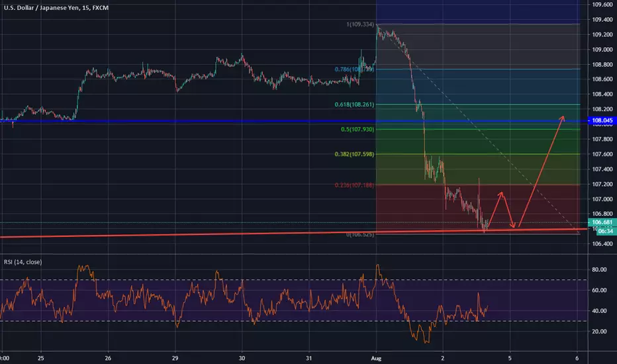Select the Fibonacci 0(106.525) level label
Image resolution: width=617 pixels, height=364 pixels.
tap(360, 234)
